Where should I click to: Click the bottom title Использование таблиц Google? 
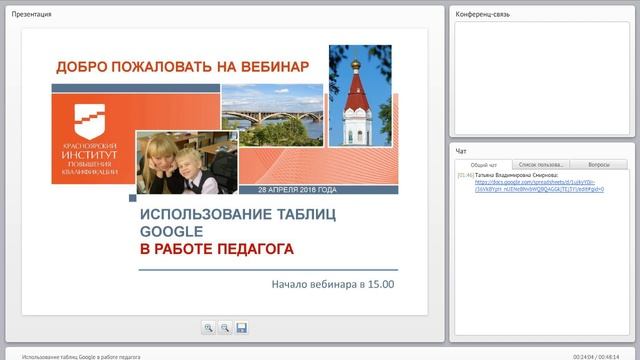click(81, 357)
